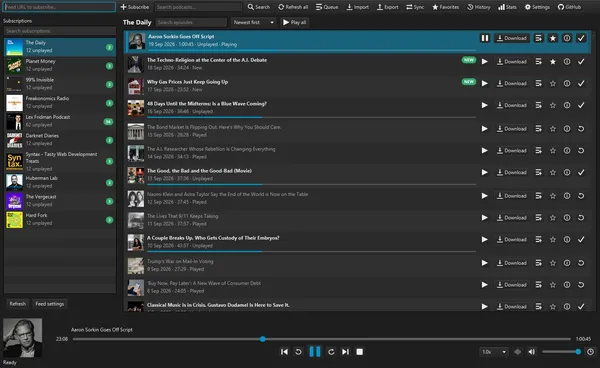Mark '48 Days Until the Midterms' as played

[x=581, y=105]
